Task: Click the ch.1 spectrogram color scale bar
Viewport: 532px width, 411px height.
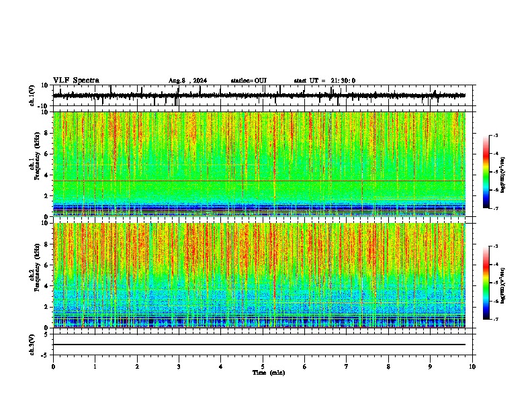Action: point(486,172)
